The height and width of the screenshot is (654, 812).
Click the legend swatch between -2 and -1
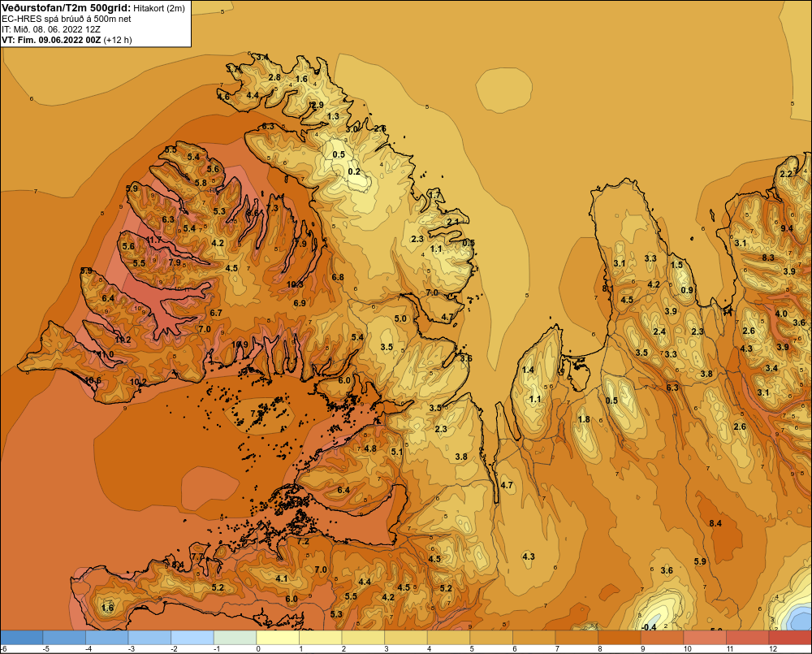[192, 638]
